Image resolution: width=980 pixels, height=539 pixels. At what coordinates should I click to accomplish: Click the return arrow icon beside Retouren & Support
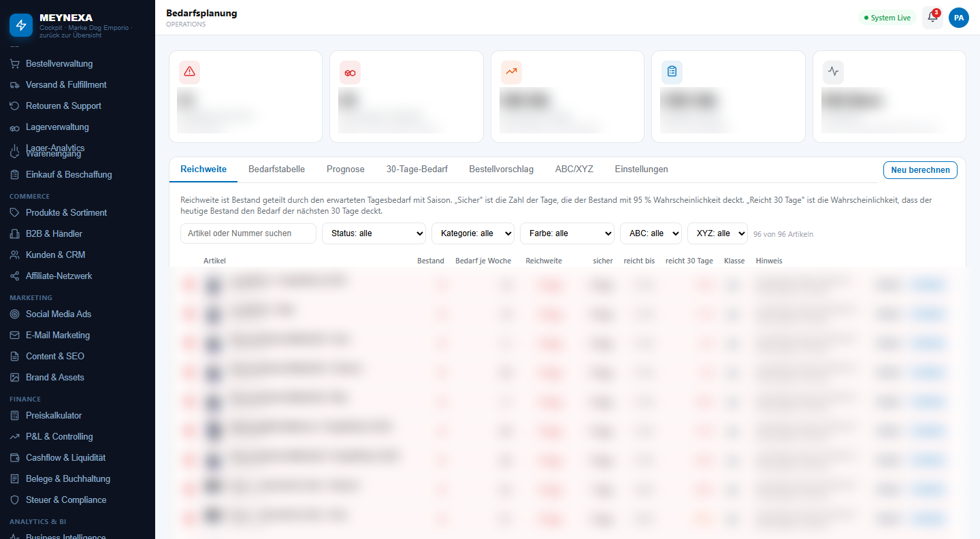pyautogui.click(x=14, y=106)
